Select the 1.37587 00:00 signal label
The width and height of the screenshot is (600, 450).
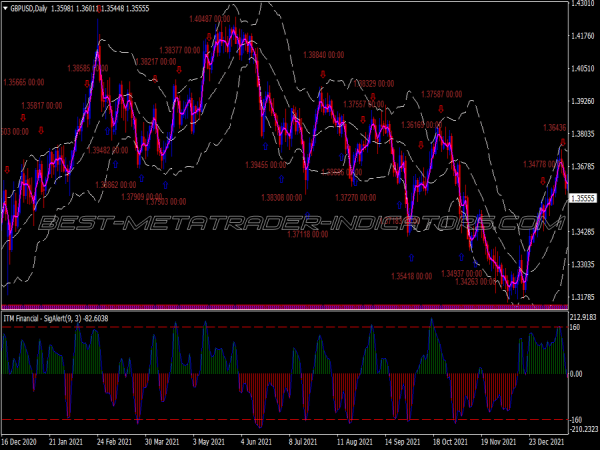pyautogui.click(x=442, y=94)
